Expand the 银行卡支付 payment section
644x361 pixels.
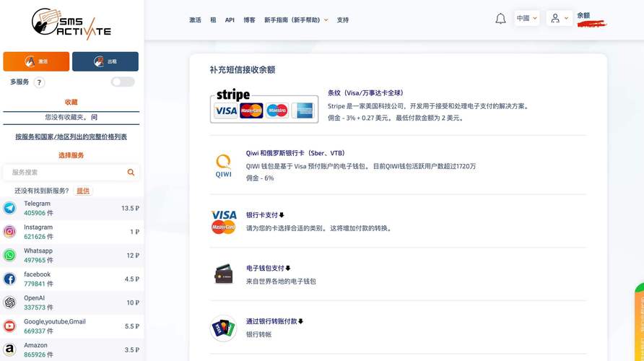(265, 214)
